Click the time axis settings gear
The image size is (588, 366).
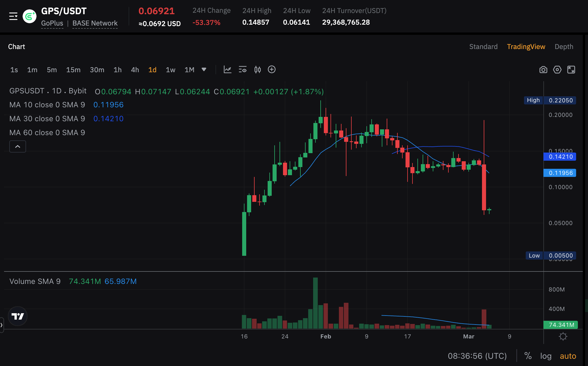point(563,336)
